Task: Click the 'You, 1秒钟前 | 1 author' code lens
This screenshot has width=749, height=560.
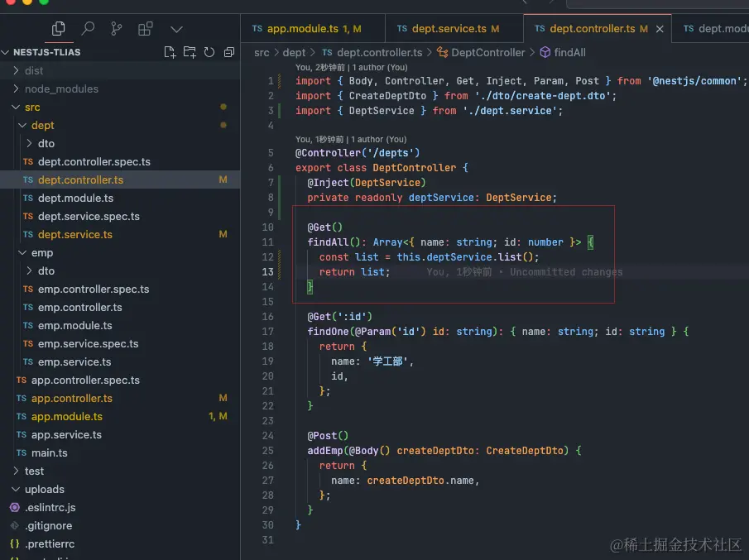Action: (351, 140)
